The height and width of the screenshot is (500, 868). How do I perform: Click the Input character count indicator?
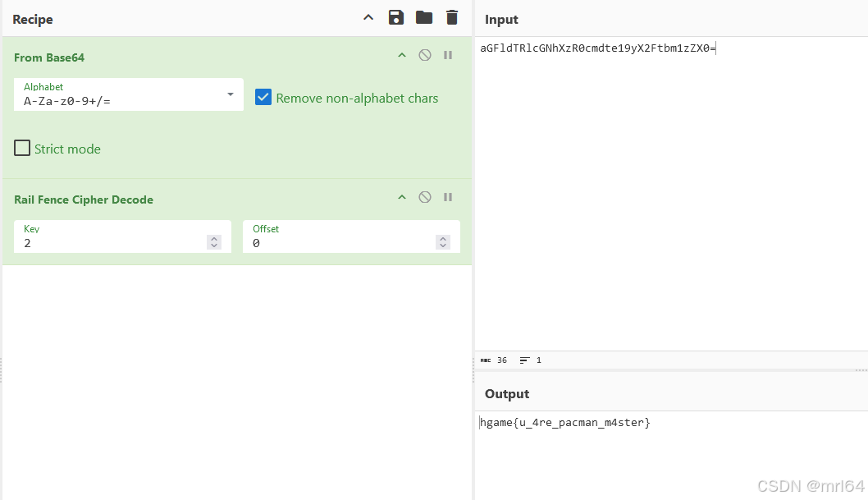pos(495,360)
